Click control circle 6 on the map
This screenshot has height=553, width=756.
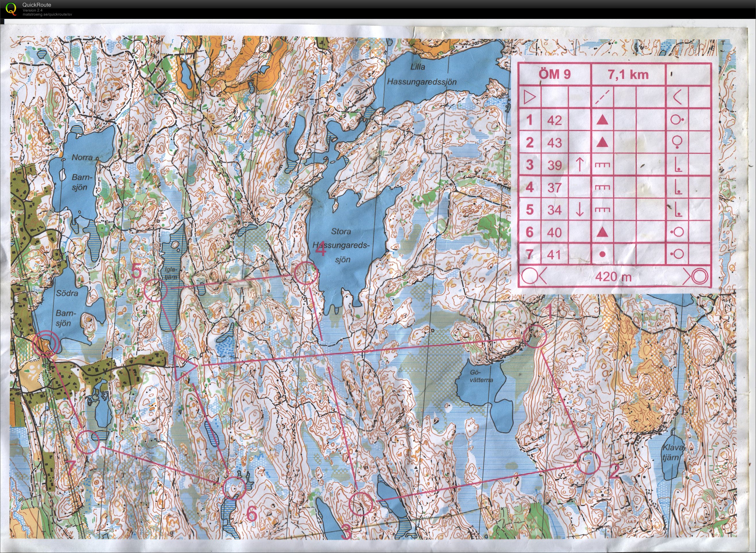click(x=234, y=488)
